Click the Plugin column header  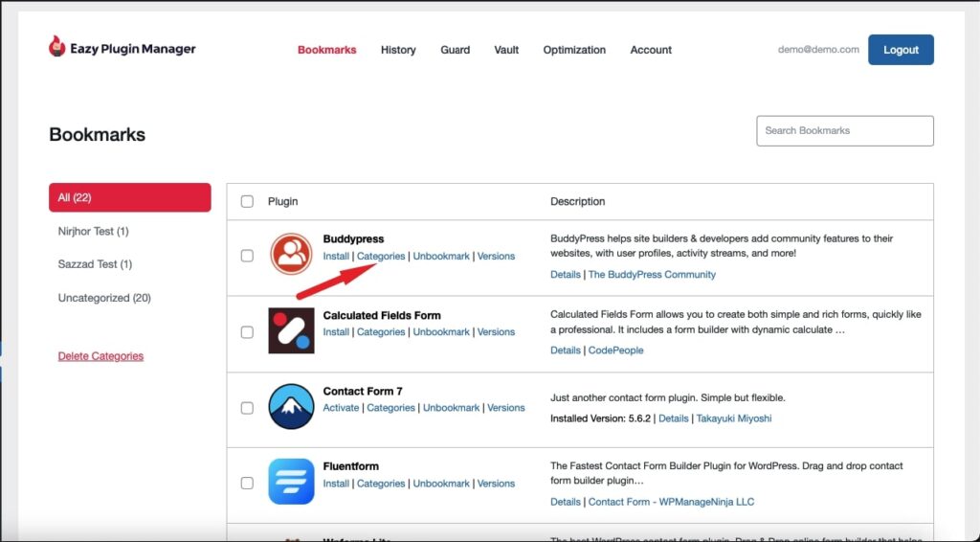click(x=282, y=201)
